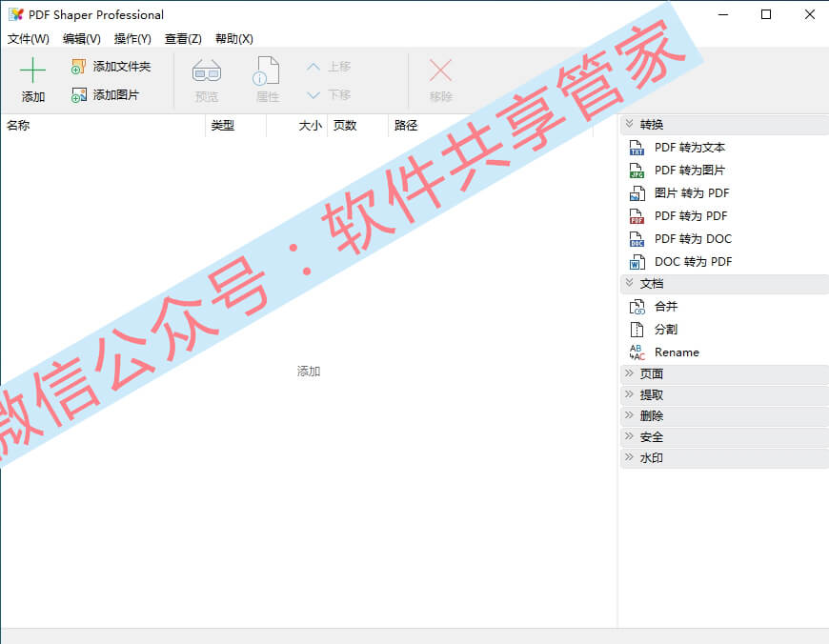Viewport: 829px width, 644px height.
Task: Click the PDF 转为 PDF text label
Action: [691, 216]
